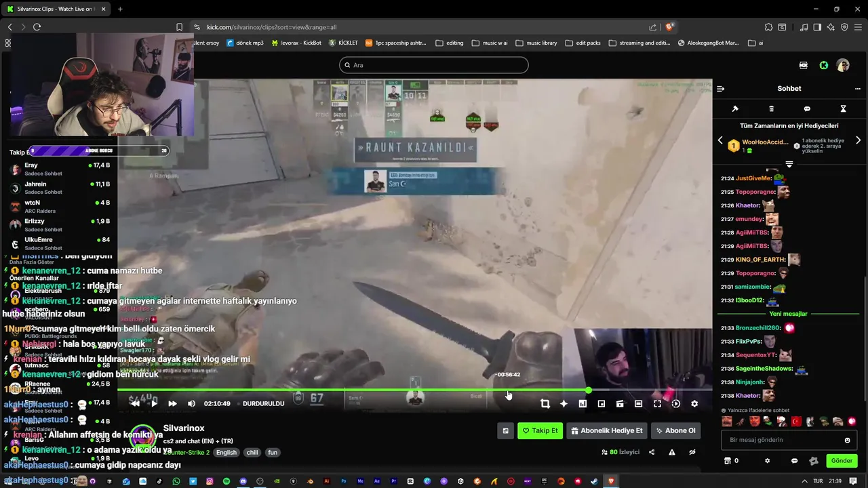The width and height of the screenshot is (868, 488).
Task: Bookmark this page icon in address bar
Action: click(179, 27)
